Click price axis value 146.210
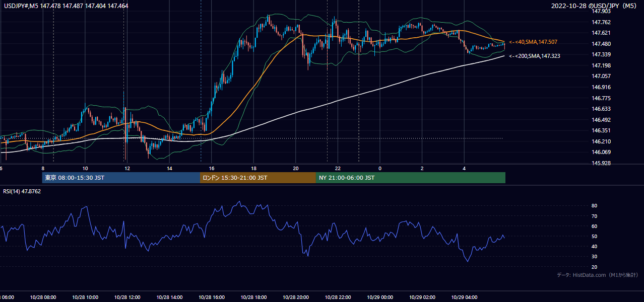The image size is (644, 302). (x=601, y=141)
